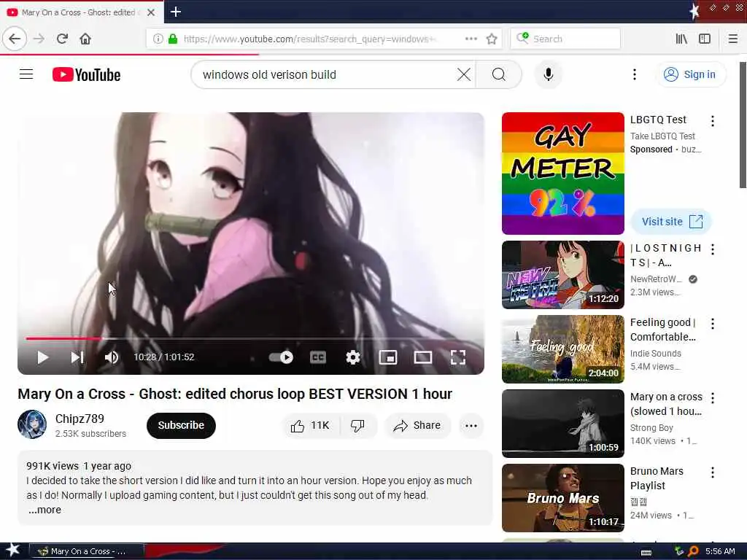Open the Feeling good video title
This screenshot has width=747, height=560.
[x=662, y=330]
